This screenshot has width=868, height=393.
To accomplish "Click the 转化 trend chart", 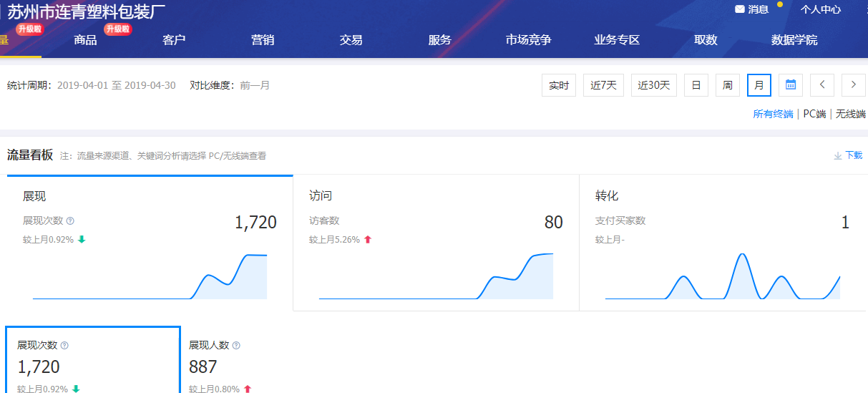I will coord(722,276).
